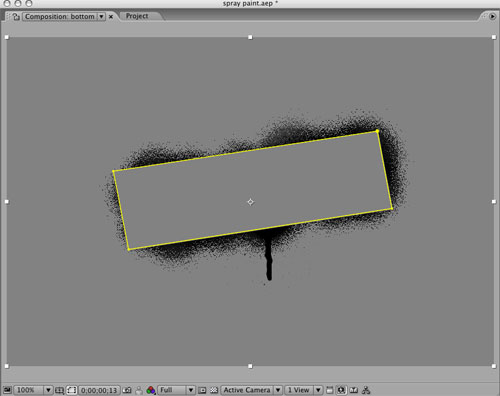Open the Full resolution dropdown
This screenshot has height=396, width=500.
coord(176,390)
